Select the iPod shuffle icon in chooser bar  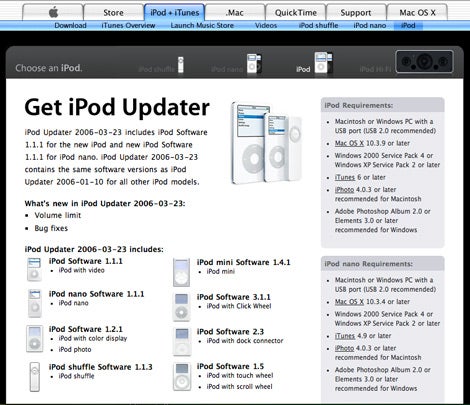[x=180, y=65]
